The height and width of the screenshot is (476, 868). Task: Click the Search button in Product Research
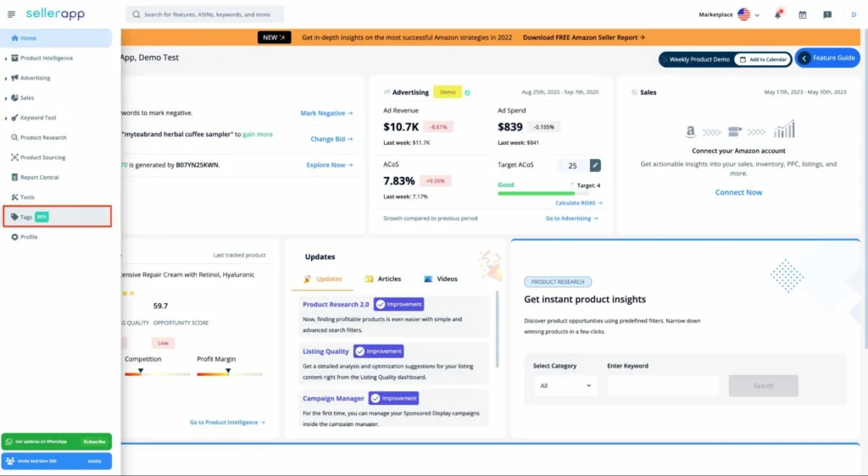(x=764, y=386)
